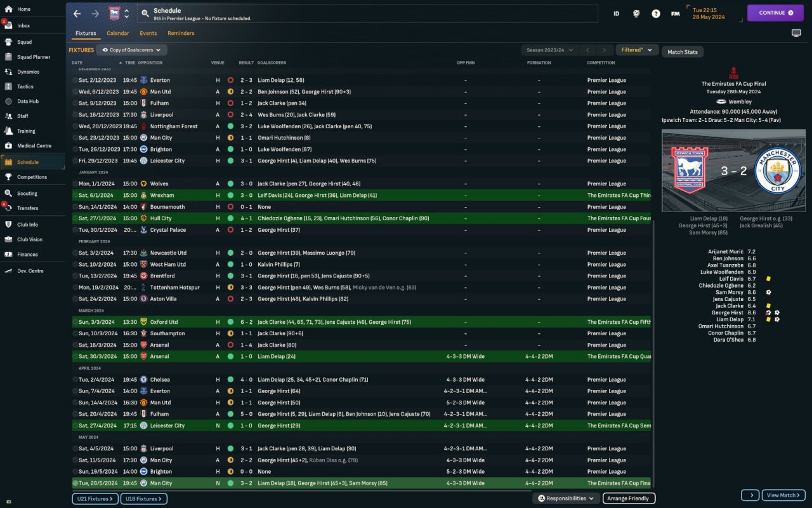Click the Continue button
The image size is (812, 508).
click(x=775, y=13)
